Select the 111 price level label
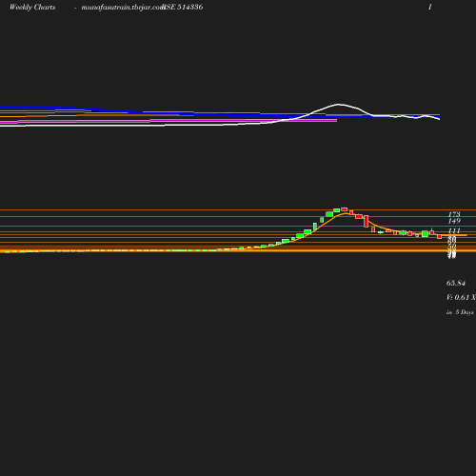 [x=454, y=230]
